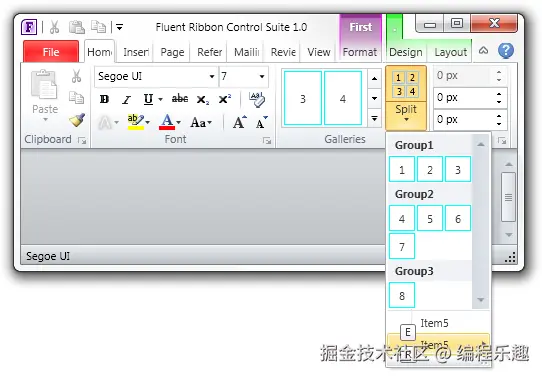
Task: Click the gallery scroll down arrow
Action: [x=374, y=98]
